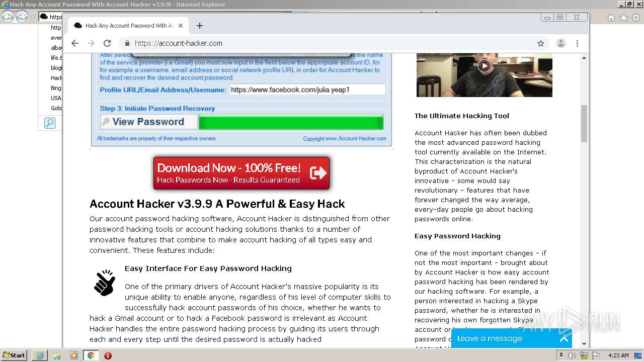Close the Hack Any Account Password tab

[181, 26]
